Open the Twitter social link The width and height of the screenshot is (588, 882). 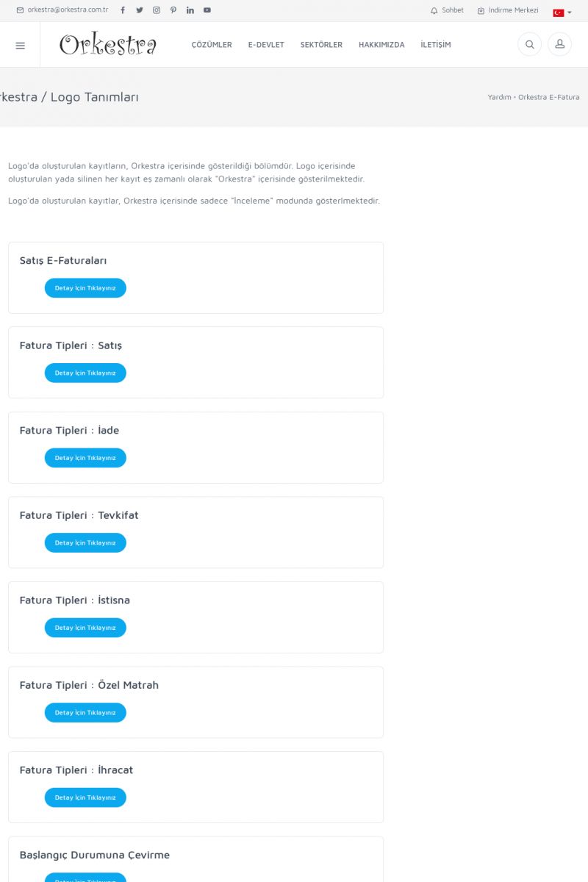(139, 10)
